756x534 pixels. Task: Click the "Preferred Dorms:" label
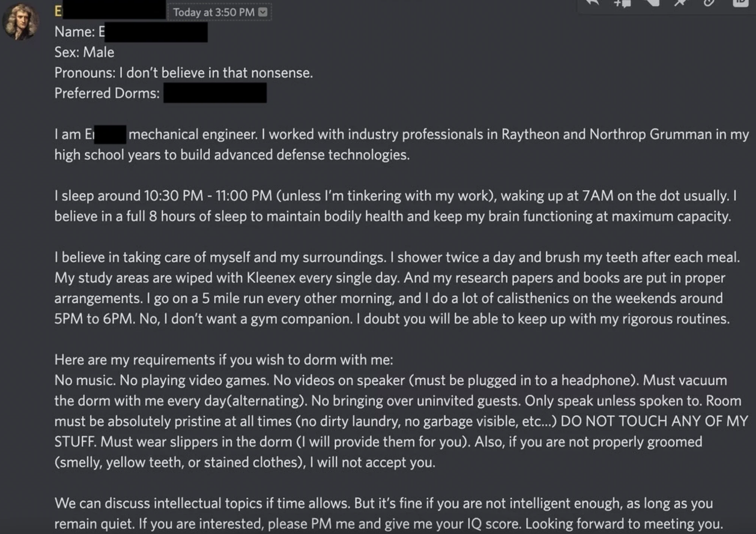[x=107, y=93]
